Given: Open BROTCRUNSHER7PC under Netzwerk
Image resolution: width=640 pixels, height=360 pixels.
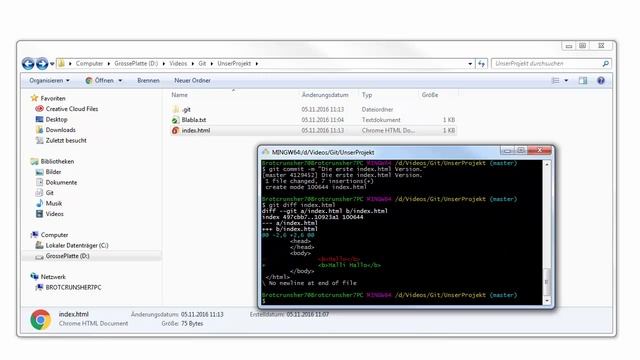Looking at the screenshot, I should click(73, 287).
